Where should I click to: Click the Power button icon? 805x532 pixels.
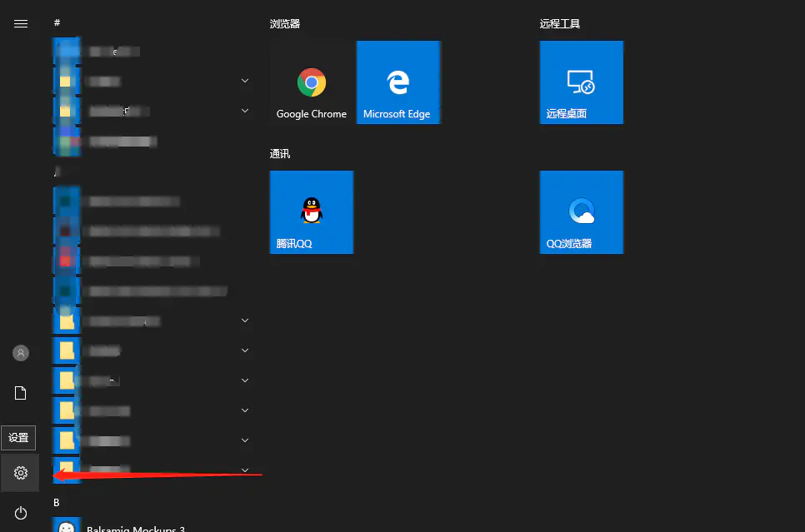tap(21, 513)
